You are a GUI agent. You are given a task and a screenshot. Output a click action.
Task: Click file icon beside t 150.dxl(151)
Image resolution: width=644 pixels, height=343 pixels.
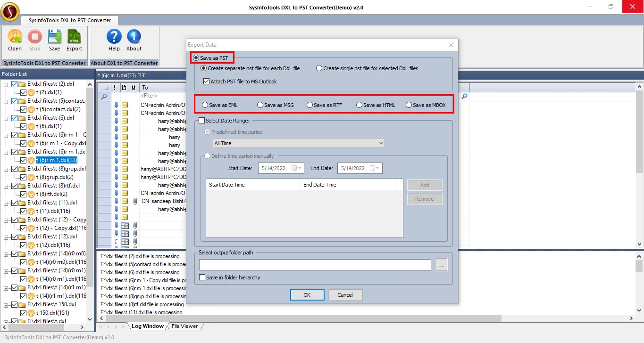click(31, 313)
